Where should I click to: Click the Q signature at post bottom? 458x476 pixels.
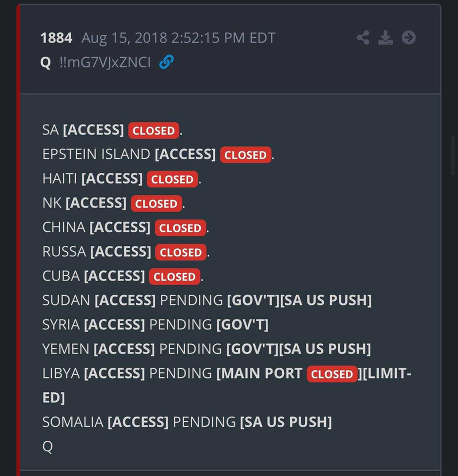(x=47, y=446)
